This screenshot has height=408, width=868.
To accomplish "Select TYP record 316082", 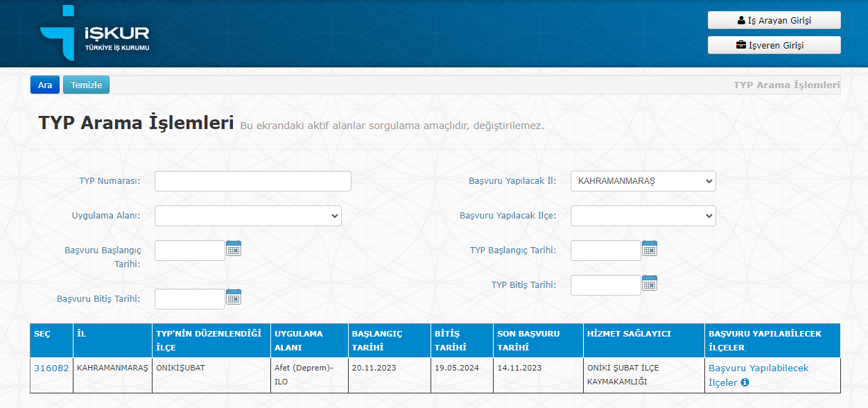I will (x=51, y=368).
